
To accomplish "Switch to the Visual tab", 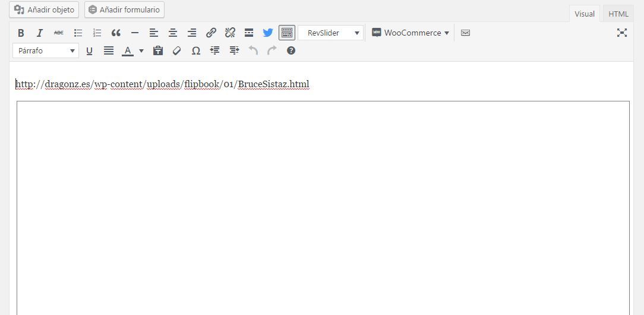I will (x=585, y=14).
